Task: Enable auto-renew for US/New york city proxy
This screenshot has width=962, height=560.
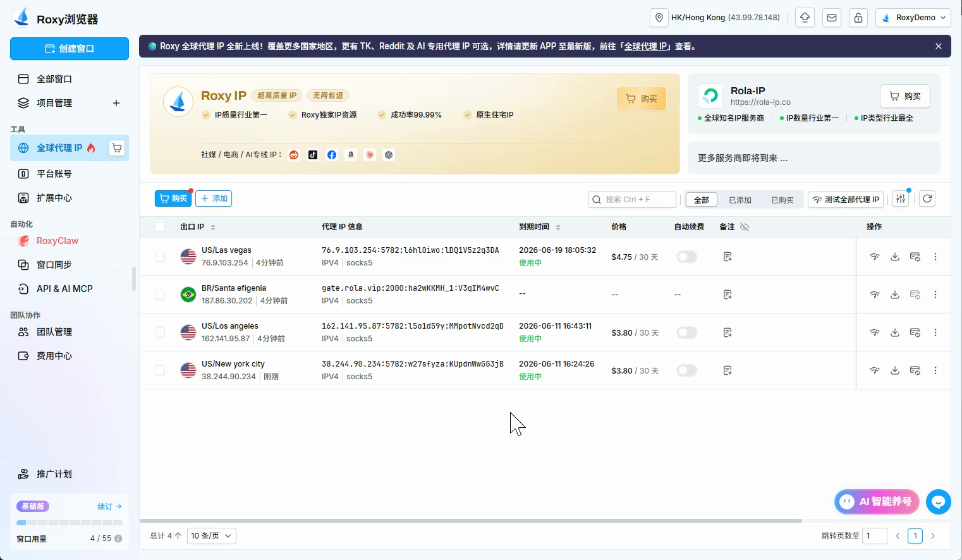Action: (x=686, y=370)
